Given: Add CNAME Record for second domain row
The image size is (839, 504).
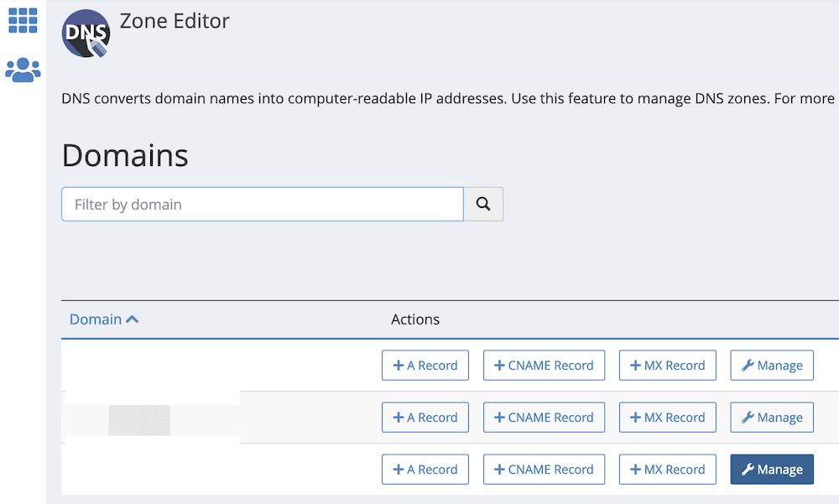Looking at the screenshot, I should (545, 418).
